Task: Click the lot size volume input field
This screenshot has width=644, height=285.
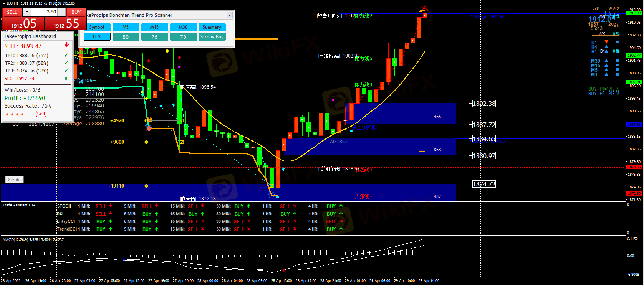Action: pos(44,12)
